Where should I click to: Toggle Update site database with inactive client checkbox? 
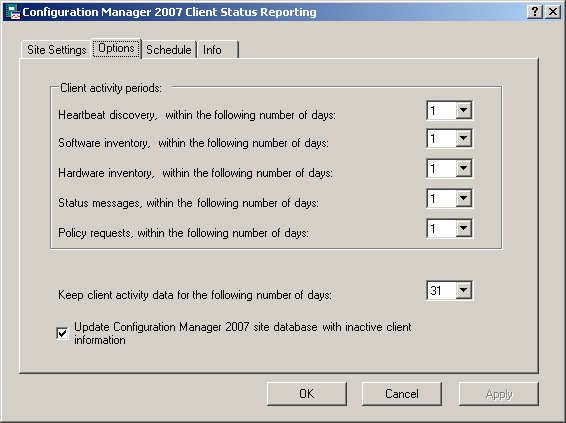tap(62, 333)
